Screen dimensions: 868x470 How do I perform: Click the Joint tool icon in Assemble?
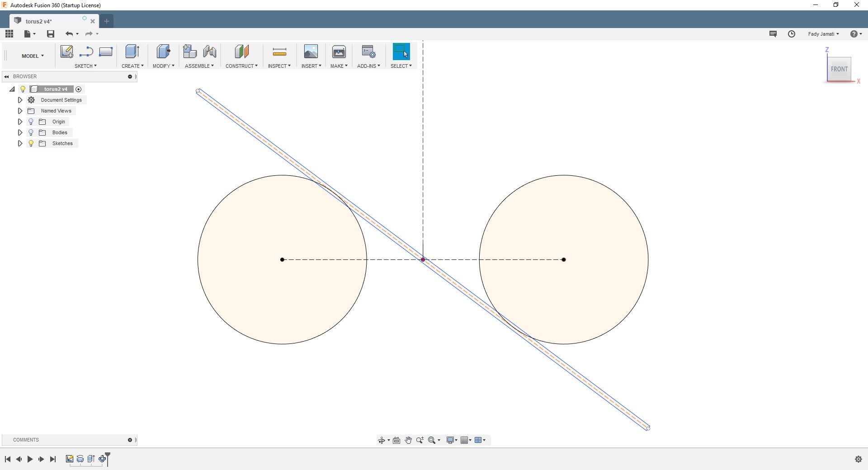pyautogui.click(x=210, y=52)
